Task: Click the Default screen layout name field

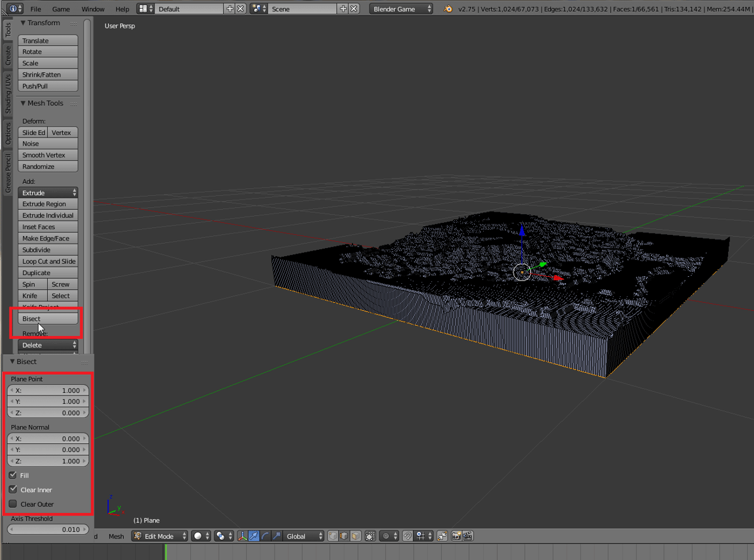Action: pyautogui.click(x=189, y=9)
